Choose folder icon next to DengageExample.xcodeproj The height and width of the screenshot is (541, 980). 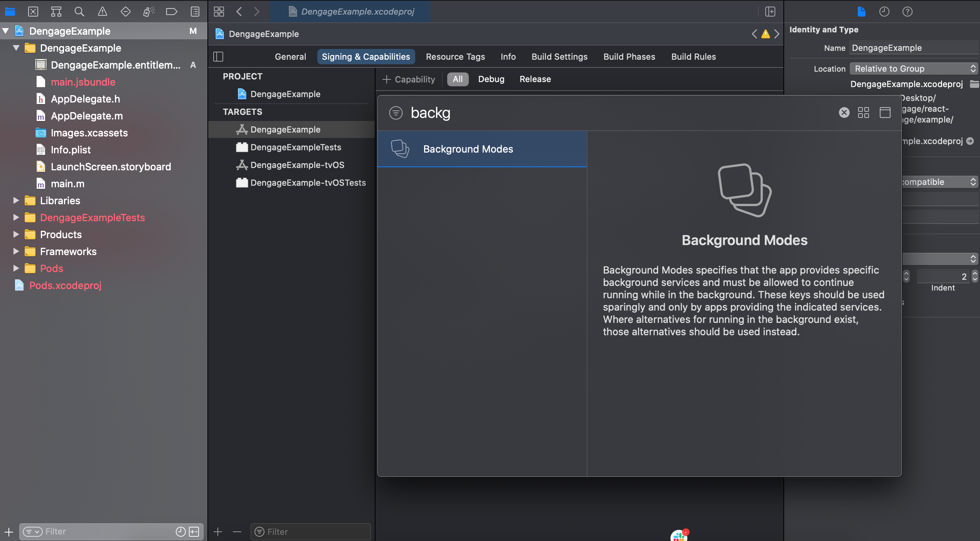point(975,84)
